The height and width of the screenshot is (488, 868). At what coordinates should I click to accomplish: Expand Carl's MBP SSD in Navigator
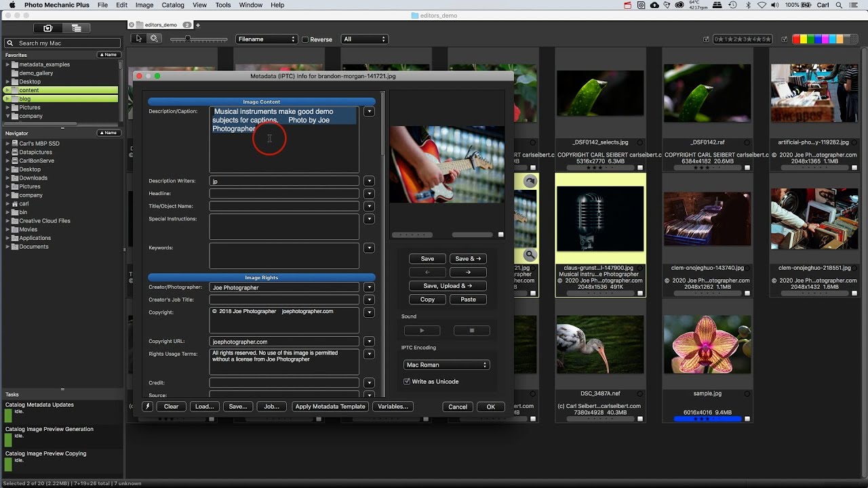(7, 144)
